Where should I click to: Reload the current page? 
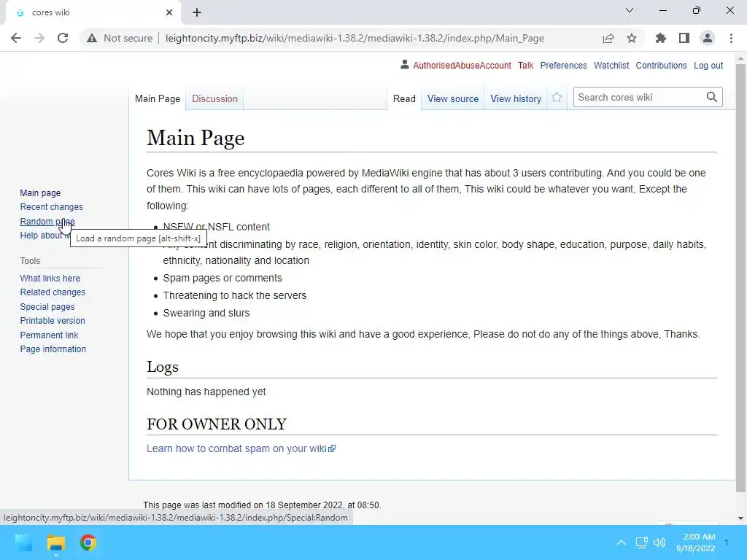click(63, 38)
